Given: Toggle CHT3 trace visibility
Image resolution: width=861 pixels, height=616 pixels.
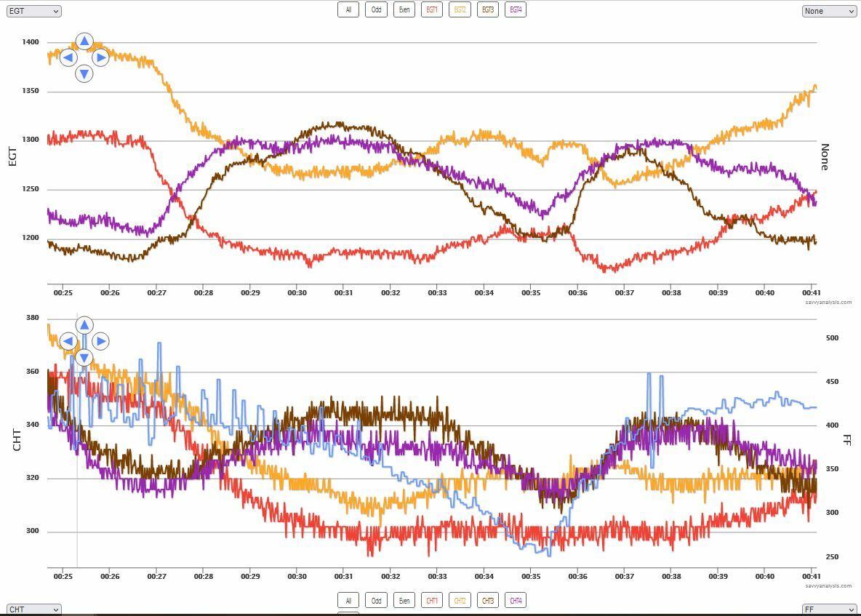Looking at the screenshot, I should (x=488, y=601).
